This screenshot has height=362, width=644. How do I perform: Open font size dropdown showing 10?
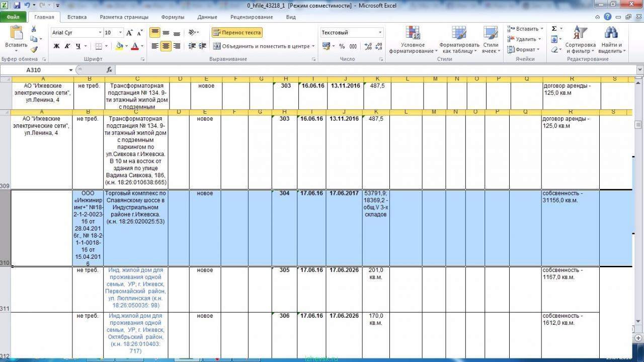[120, 33]
